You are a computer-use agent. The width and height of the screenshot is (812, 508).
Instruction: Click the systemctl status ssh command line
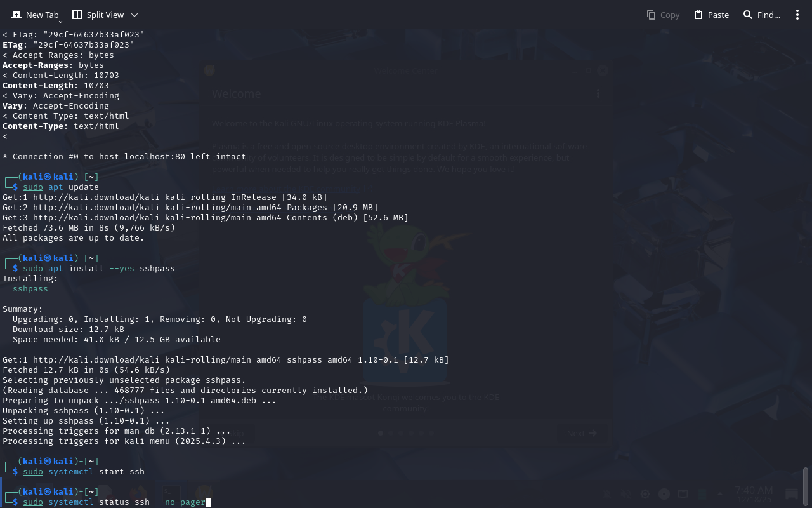(114, 502)
